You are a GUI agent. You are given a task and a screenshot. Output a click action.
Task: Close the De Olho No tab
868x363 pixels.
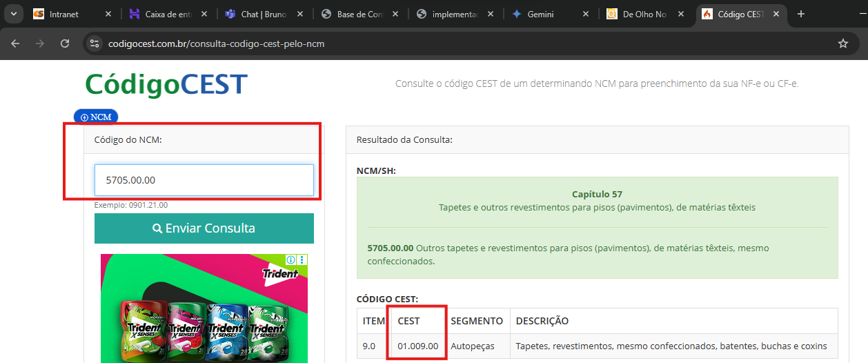681,14
